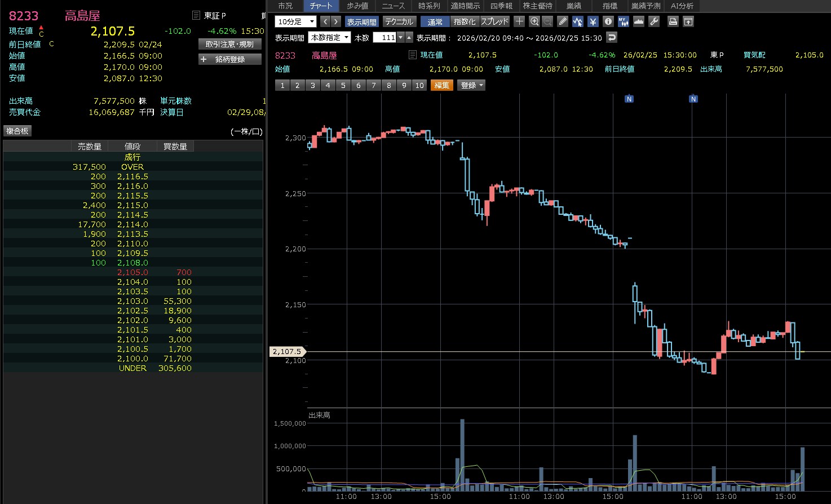Viewport: 831px width, 504px height.
Task: Click the yen mark icon in toolbar
Action: [593, 21]
